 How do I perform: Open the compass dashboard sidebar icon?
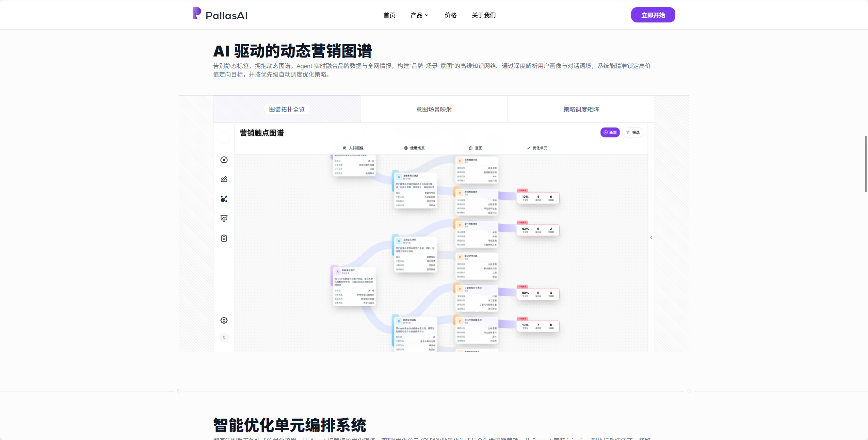(x=224, y=160)
